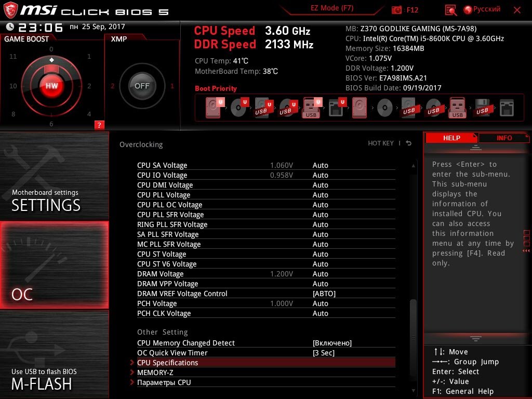This screenshot has height=399, width=532.
Task: Click the help panel's bottom handle
Action: point(476,338)
